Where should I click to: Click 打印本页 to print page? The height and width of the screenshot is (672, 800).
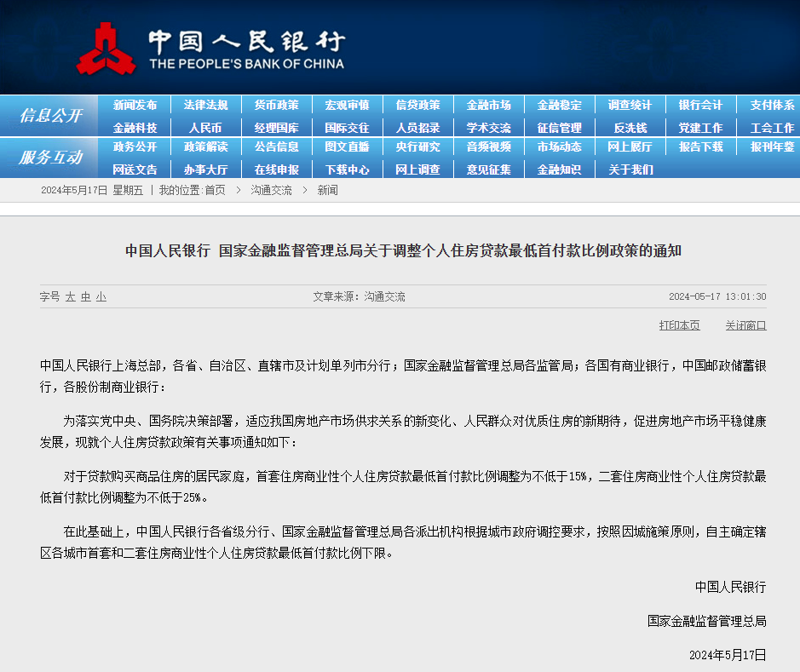click(679, 325)
